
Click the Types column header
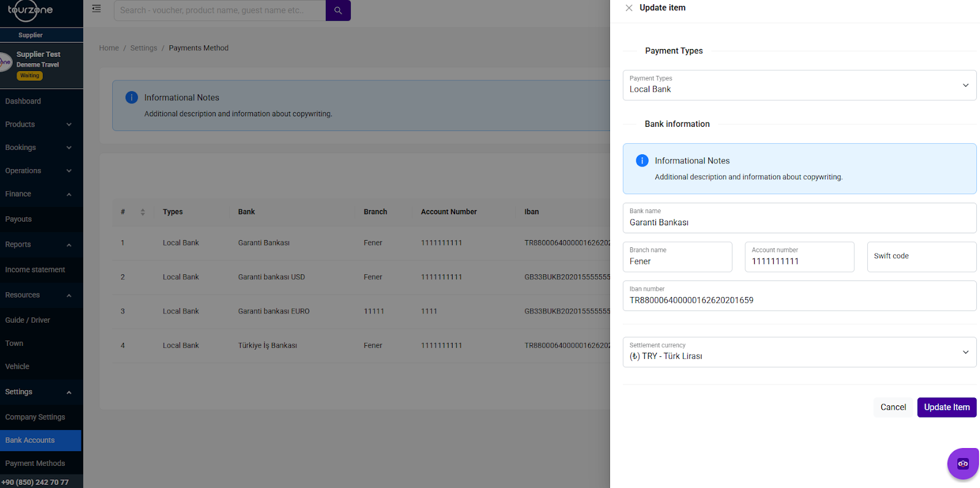(x=173, y=212)
